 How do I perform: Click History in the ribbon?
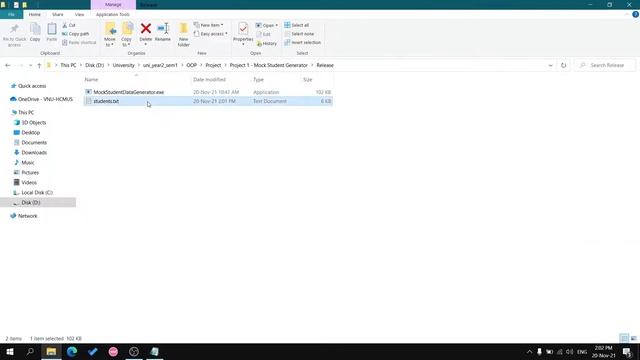267,43
